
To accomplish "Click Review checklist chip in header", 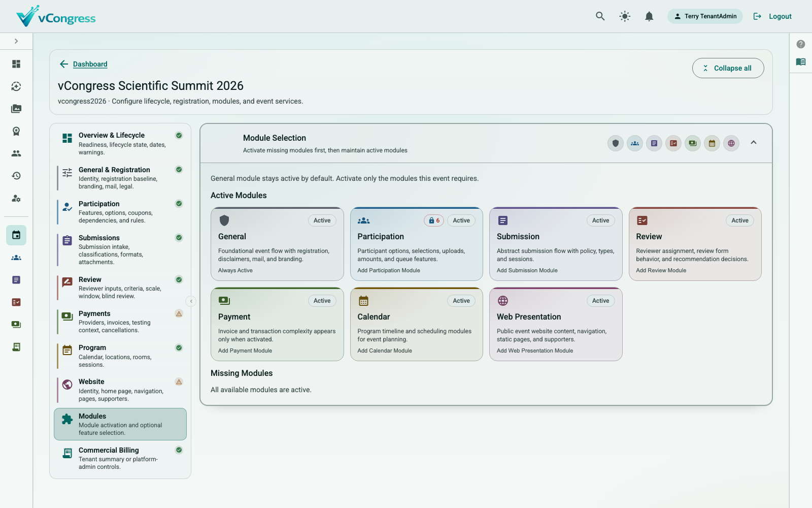I will (673, 143).
